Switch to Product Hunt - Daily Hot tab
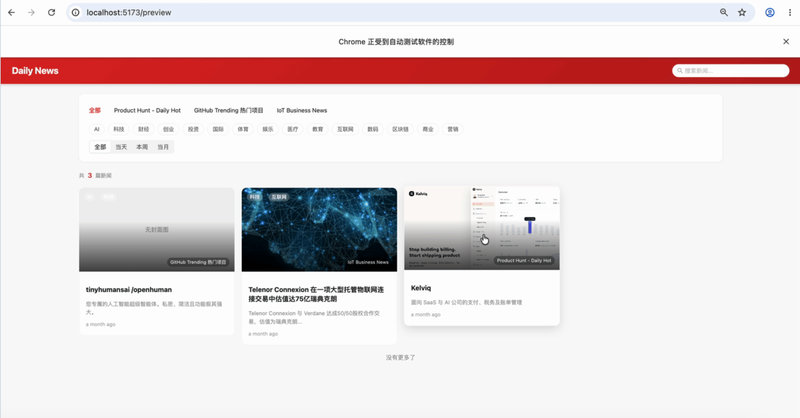The image size is (800, 418). coord(147,110)
